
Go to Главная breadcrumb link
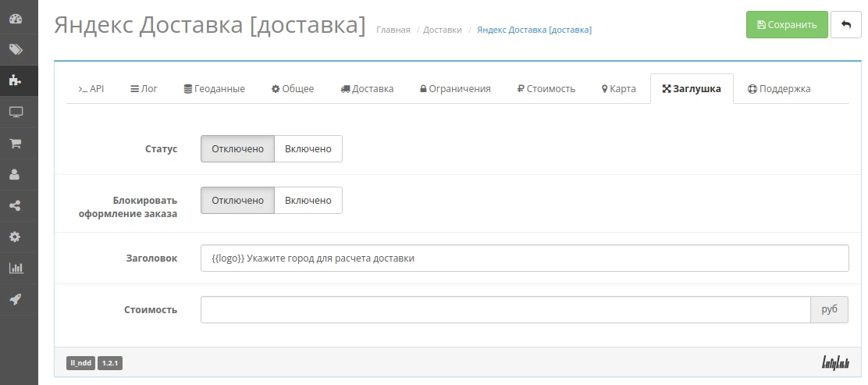coord(393,30)
